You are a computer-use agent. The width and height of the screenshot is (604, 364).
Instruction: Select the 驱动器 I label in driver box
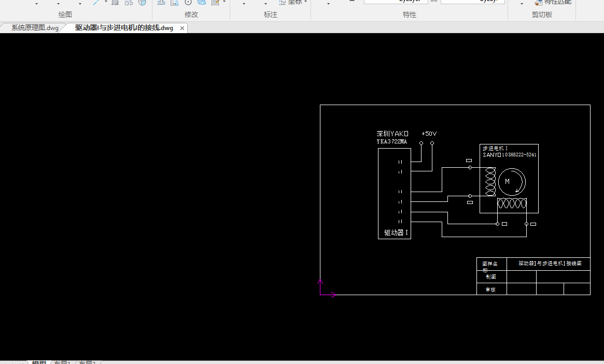tap(396, 232)
